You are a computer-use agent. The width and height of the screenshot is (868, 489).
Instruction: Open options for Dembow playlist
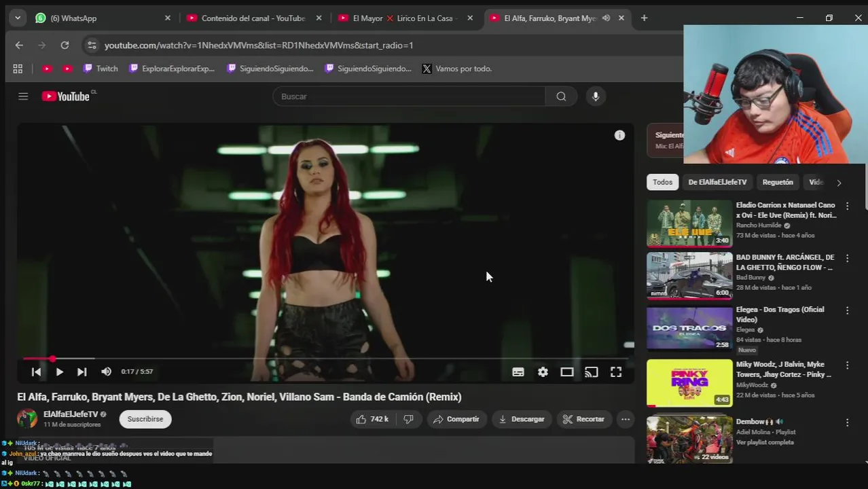847,422
